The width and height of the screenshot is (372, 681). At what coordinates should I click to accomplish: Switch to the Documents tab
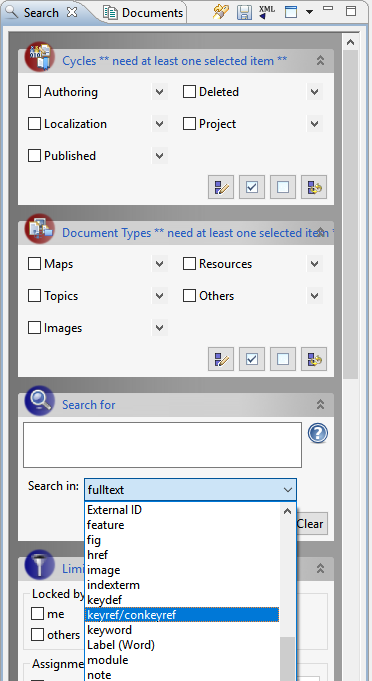pyautogui.click(x=144, y=13)
